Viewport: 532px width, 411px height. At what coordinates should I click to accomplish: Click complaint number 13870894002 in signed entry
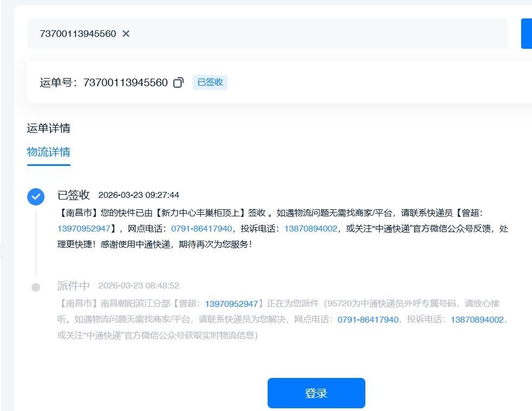311,229
